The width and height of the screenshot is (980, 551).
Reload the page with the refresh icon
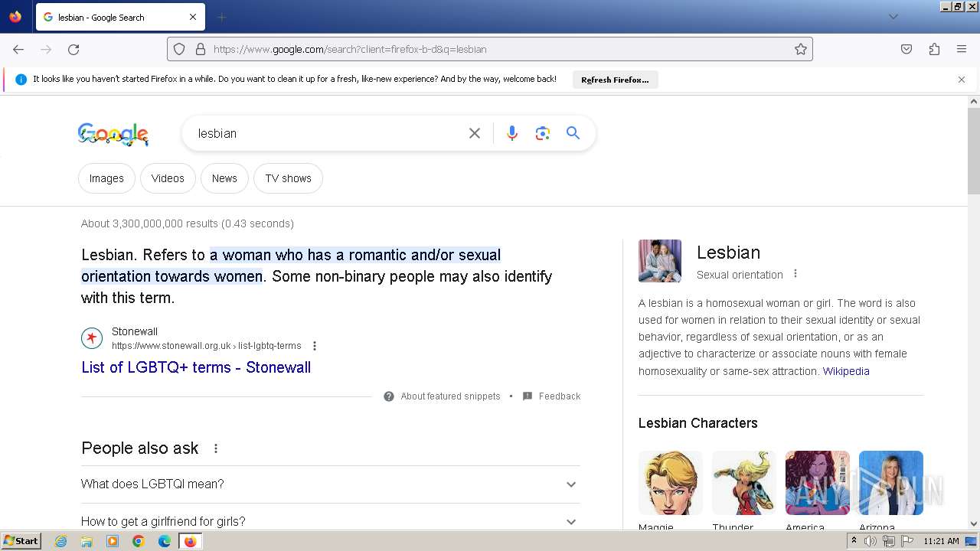73,49
